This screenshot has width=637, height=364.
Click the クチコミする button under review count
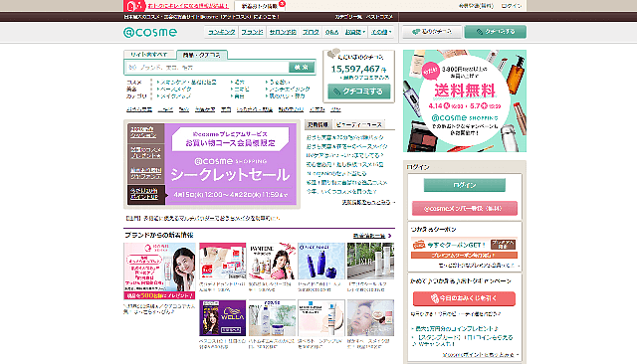359,91
